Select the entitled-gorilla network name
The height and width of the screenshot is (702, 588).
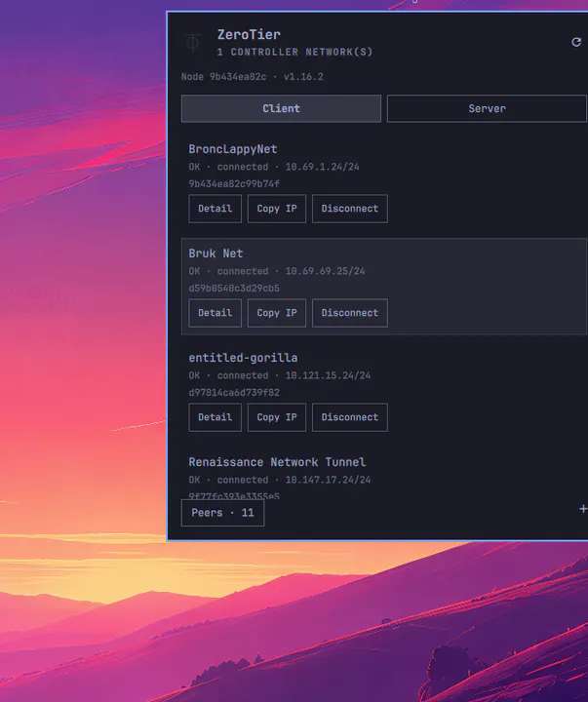tap(243, 358)
